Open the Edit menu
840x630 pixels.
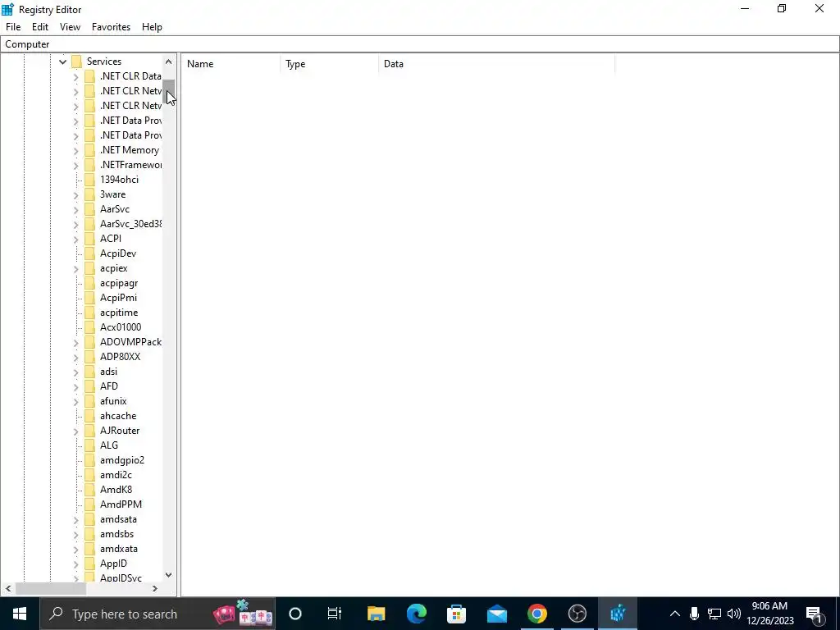pos(40,27)
